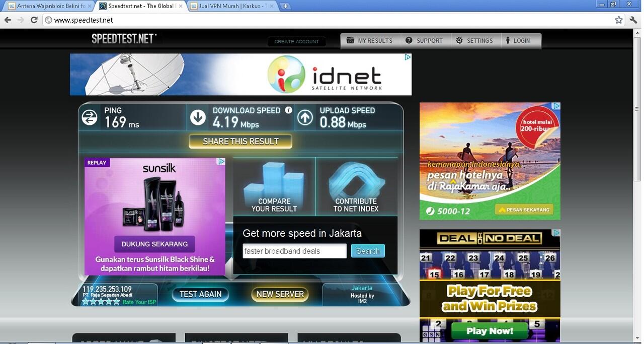Click Dukung Sekarang on Sunsilk ad
Screen dimensions: 644x344
[154, 244]
